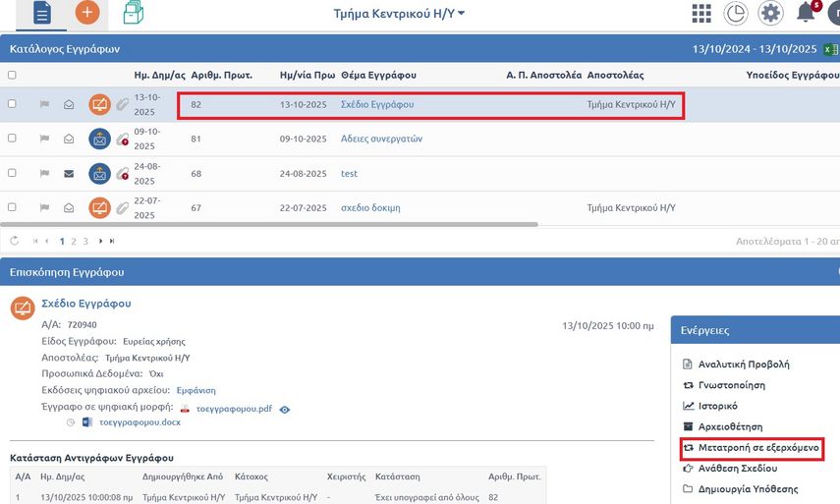Open the date range 13/10/2024 - 13/10/2025 selector

(x=754, y=48)
